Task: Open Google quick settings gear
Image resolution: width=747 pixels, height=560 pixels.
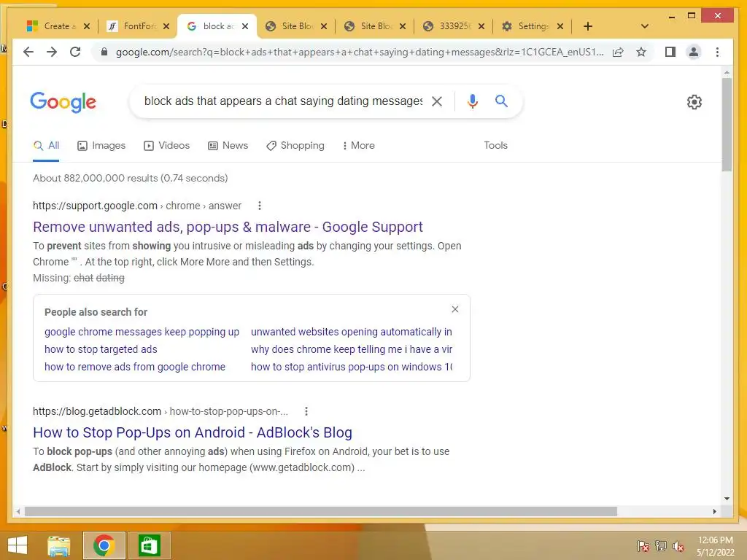Action: [x=694, y=101]
